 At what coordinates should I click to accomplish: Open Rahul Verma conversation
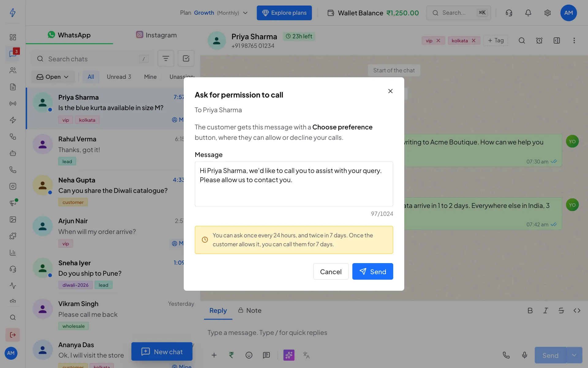point(105,150)
